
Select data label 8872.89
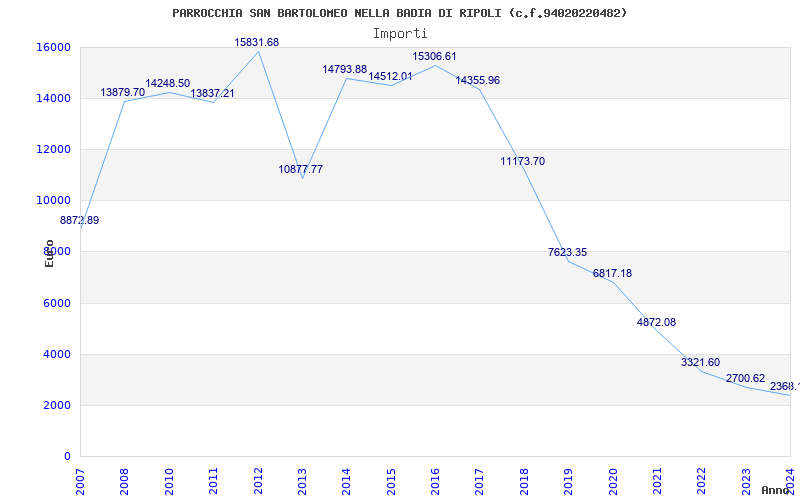click(x=80, y=220)
